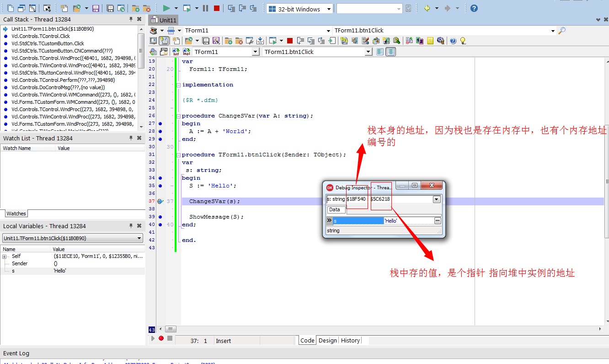Switch to the Design tab
Image resolution: width=609 pixels, height=364 pixels.
tap(328, 340)
